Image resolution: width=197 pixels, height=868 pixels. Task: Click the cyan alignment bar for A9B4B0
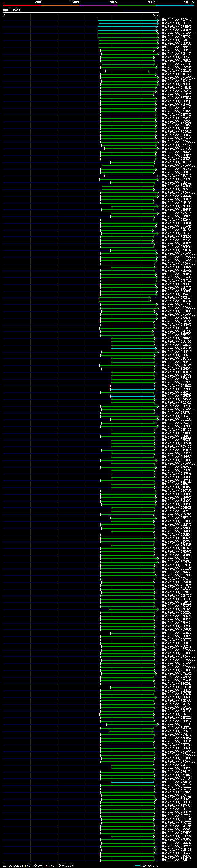tap(134, 349)
